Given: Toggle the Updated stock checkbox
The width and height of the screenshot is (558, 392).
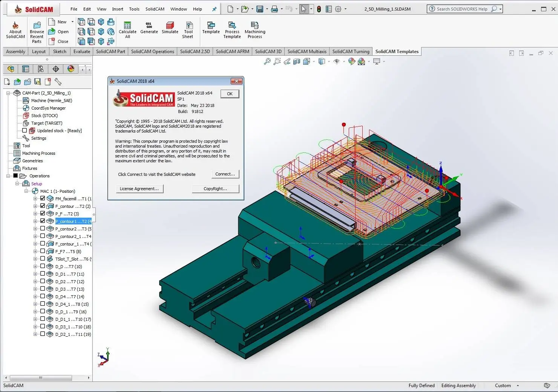Looking at the screenshot, I should (25, 130).
